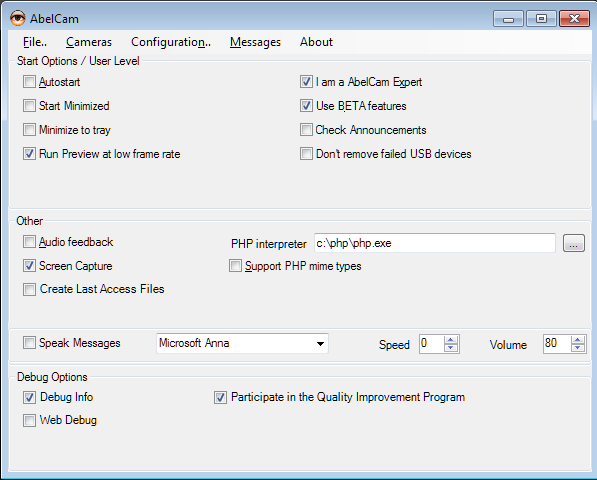Image resolution: width=597 pixels, height=480 pixels.
Task: Open the About menu
Action: (x=316, y=42)
